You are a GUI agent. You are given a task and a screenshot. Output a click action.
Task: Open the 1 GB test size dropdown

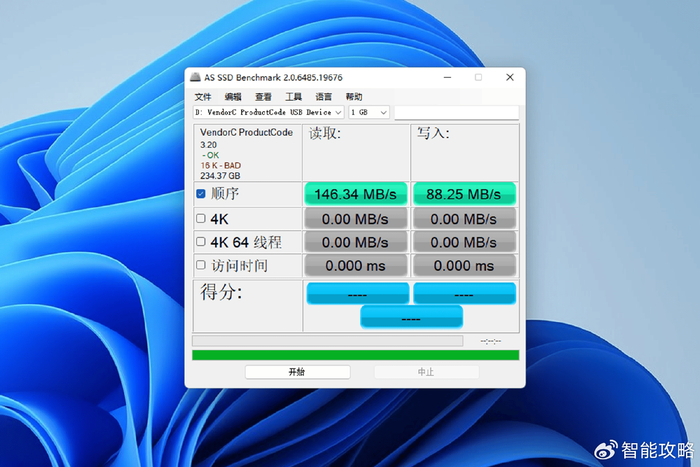tap(369, 112)
